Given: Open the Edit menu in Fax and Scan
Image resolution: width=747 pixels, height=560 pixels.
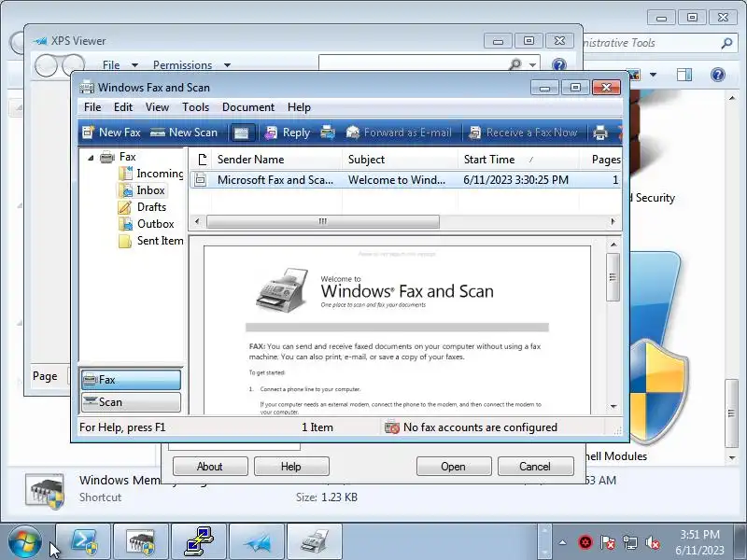Looking at the screenshot, I should (x=123, y=107).
